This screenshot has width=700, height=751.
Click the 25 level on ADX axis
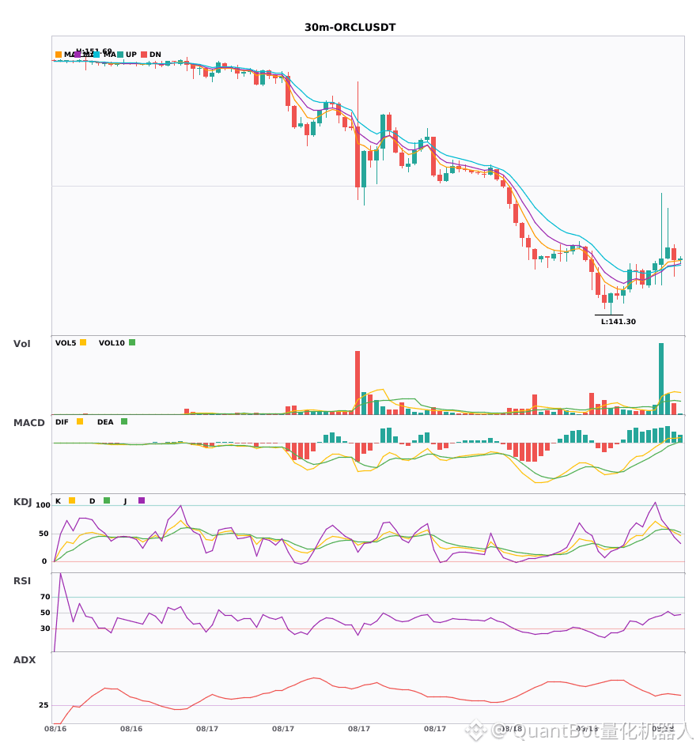point(44,705)
